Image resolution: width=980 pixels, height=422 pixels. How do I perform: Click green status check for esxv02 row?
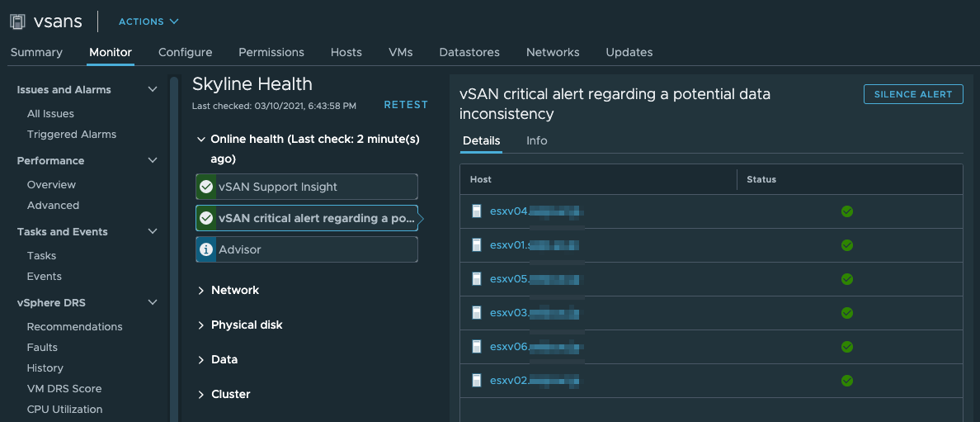click(x=846, y=381)
